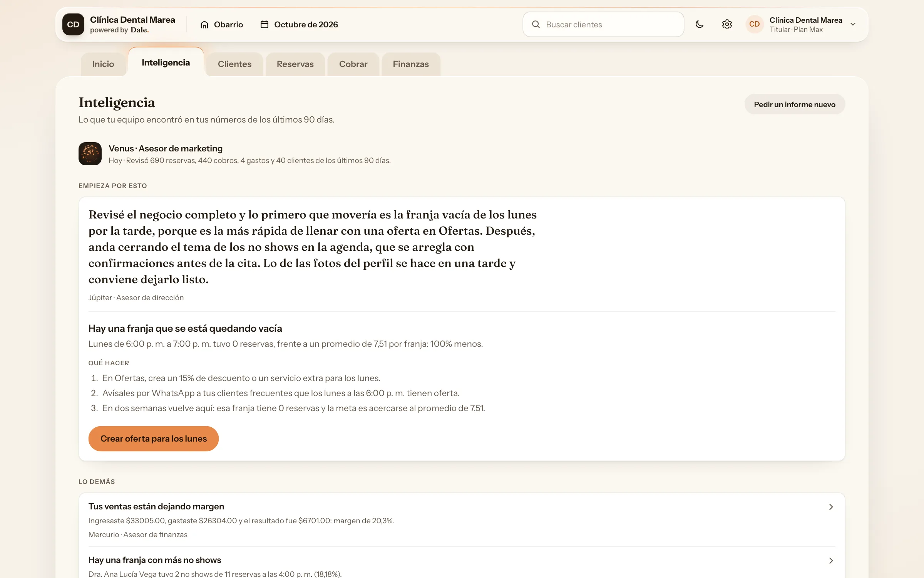The height and width of the screenshot is (578, 924).
Task: Click the CD clinic logo badge
Action: pos(73,24)
